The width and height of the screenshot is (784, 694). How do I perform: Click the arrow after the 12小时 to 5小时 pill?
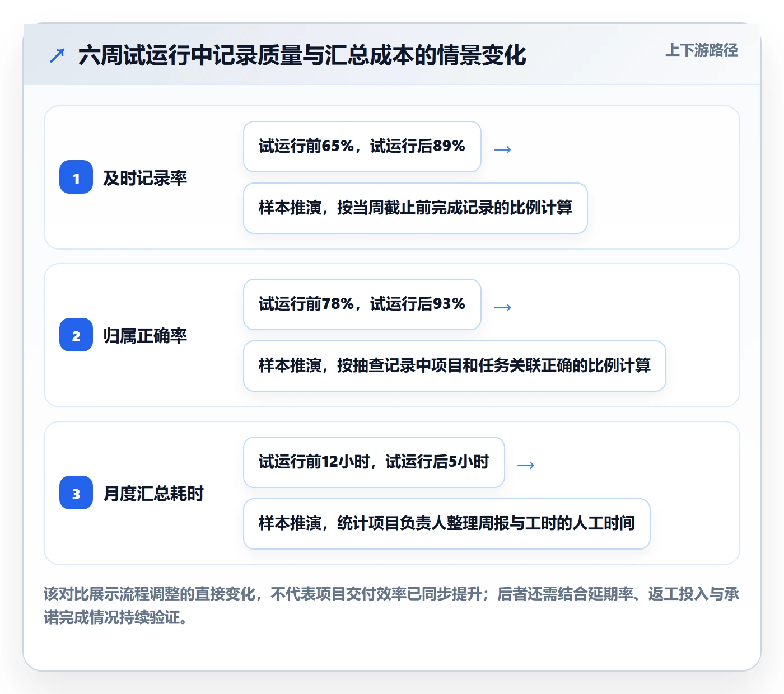point(526,465)
